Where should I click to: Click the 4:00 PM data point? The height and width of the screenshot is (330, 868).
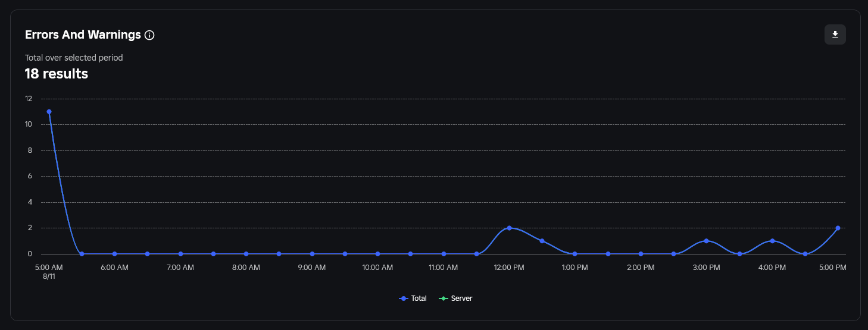coord(772,241)
